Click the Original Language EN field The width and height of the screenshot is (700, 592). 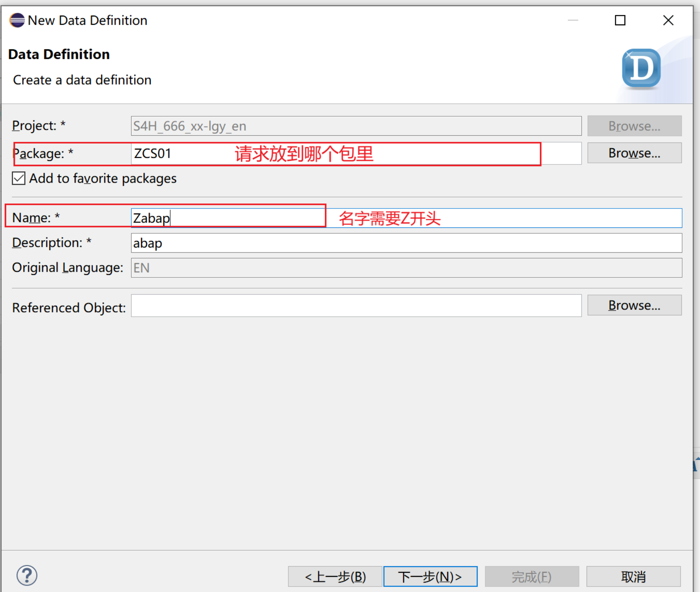(x=406, y=268)
